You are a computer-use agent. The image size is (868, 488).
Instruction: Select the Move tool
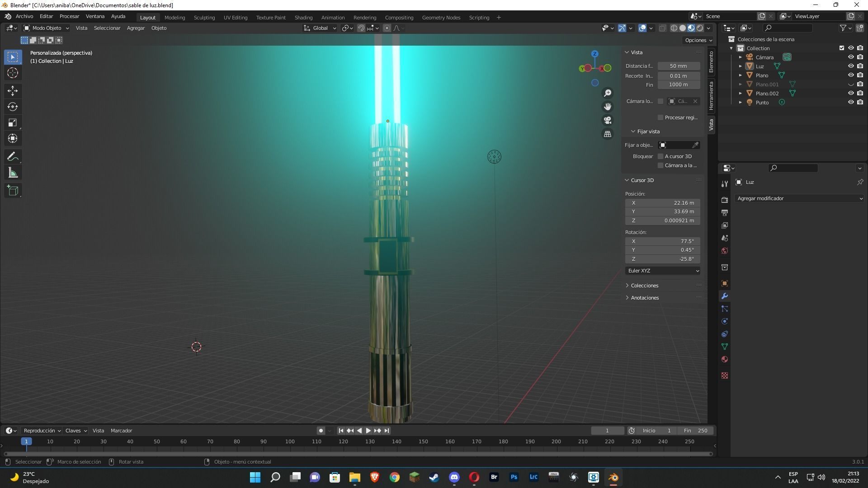click(13, 91)
